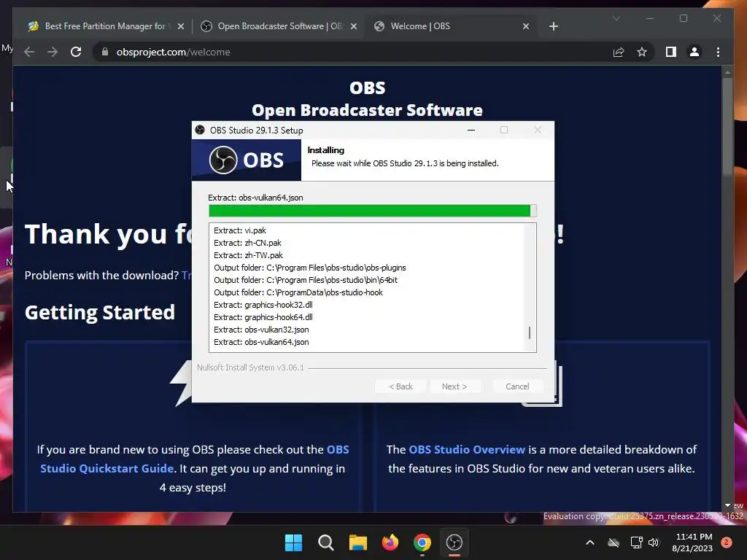Click the address bar URL obsproject.com/welcome

pos(174,52)
